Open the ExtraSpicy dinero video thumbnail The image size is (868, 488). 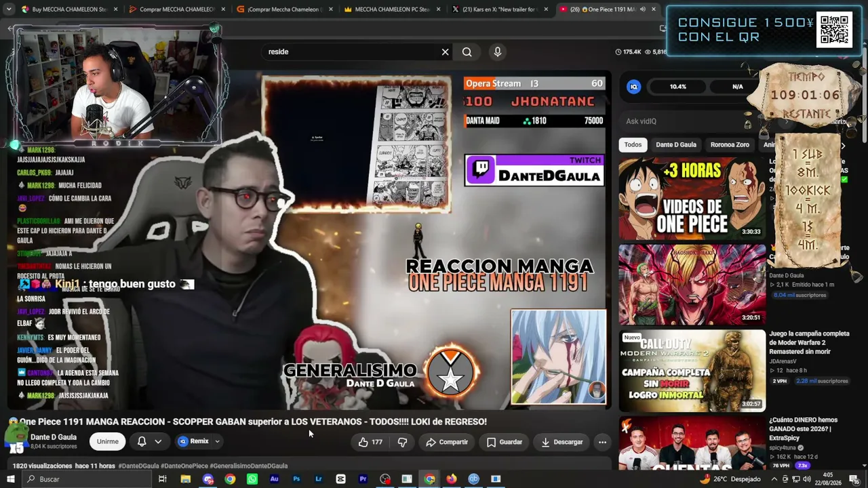tap(692, 443)
